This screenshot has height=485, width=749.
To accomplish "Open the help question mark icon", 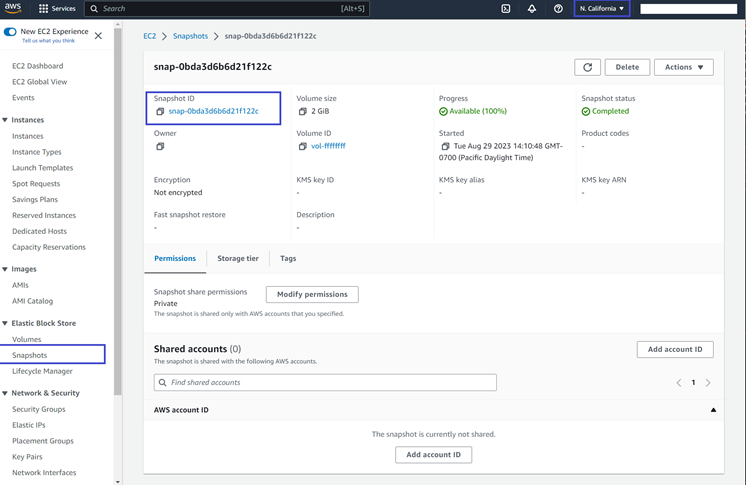I will 558,9.
